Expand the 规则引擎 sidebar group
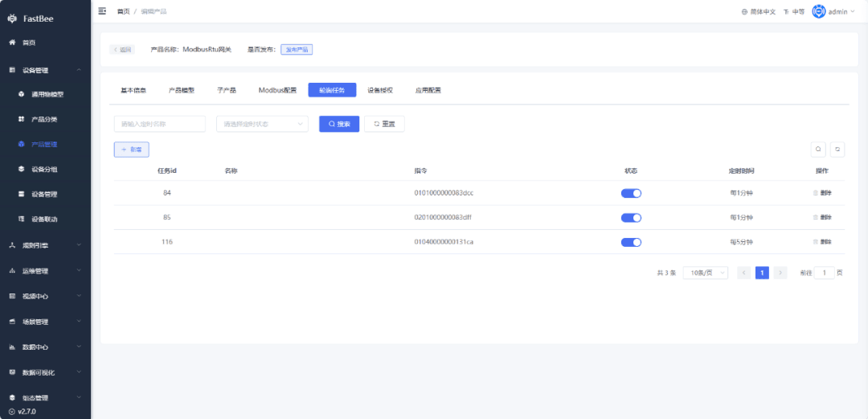The height and width of the screenshot is (419, 868). (45, 245)
